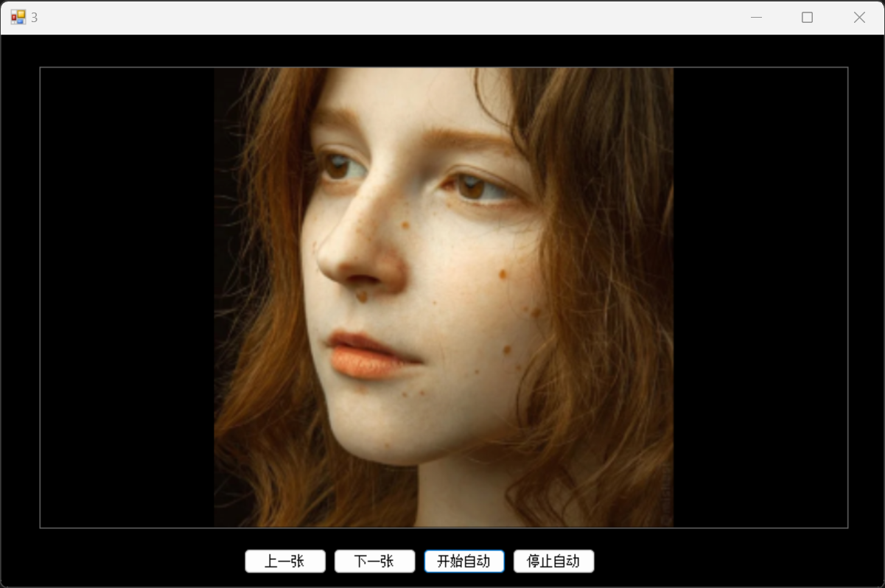Close the picture viewer window
Screen dimensions: 885x588
coord(859,17)
